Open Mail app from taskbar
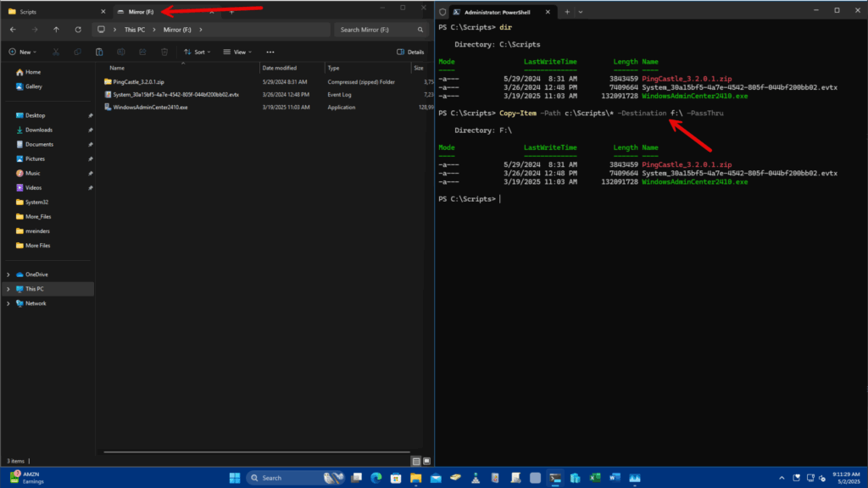This screenshot has width=868, height=488. click(x=436, y=478)
